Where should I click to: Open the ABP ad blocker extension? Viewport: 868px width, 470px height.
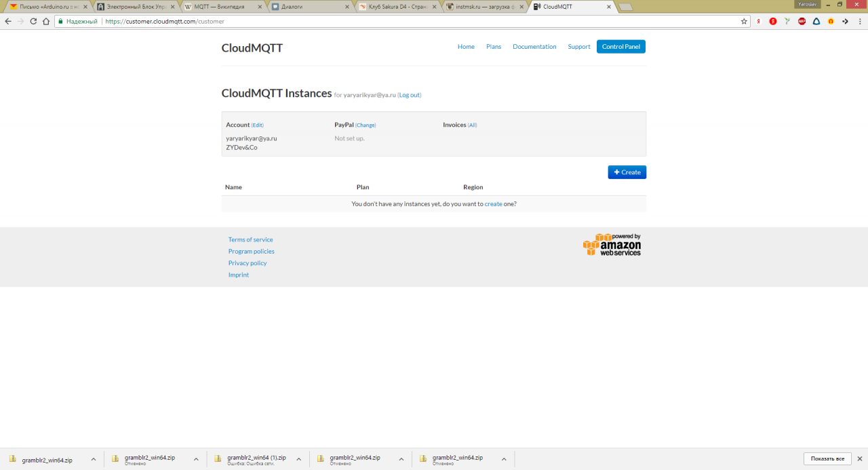802,21
